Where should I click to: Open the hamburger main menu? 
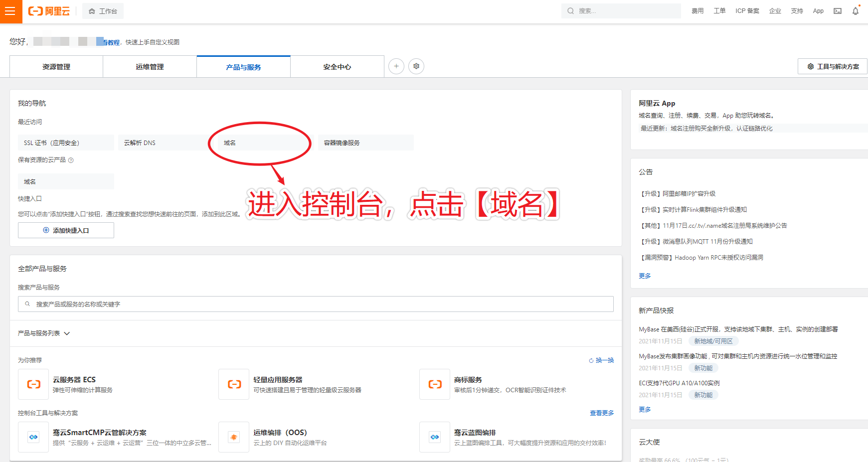pos(10,11)
